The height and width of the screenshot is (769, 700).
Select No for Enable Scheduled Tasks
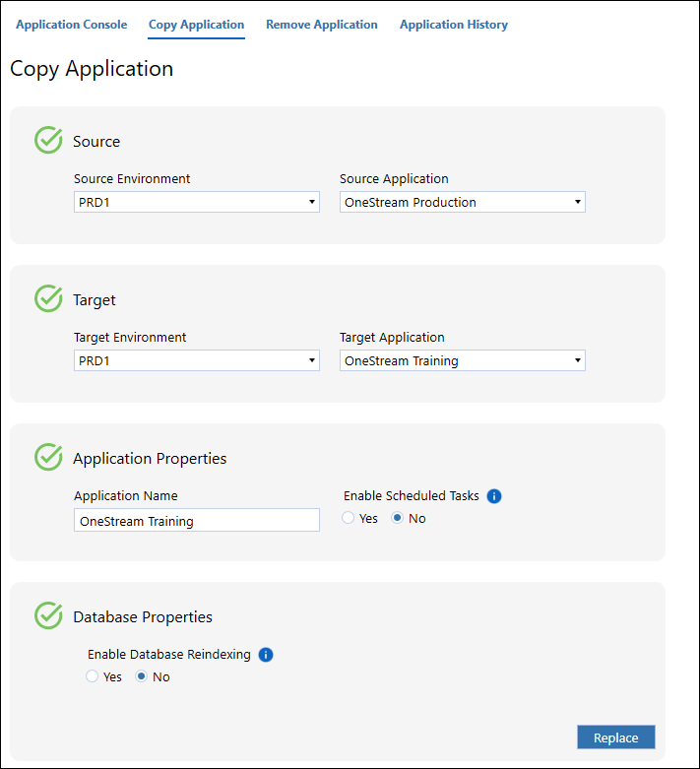point(398,518)
